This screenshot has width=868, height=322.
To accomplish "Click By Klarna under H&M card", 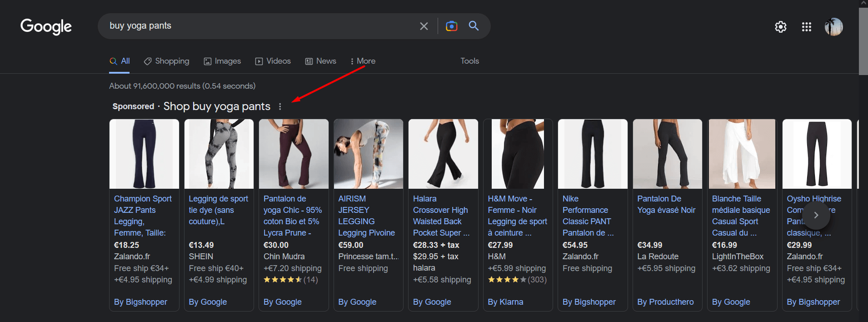I will click(x=505, y=302).
